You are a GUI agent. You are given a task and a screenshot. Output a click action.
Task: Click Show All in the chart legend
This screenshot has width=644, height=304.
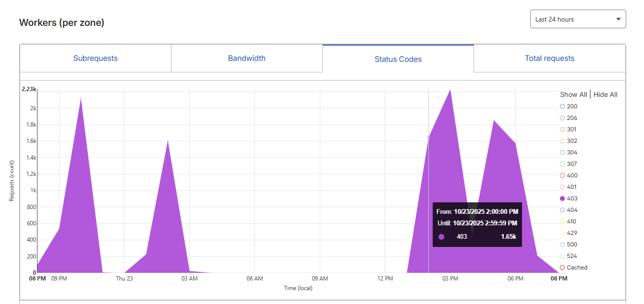[x=573, y=94]
